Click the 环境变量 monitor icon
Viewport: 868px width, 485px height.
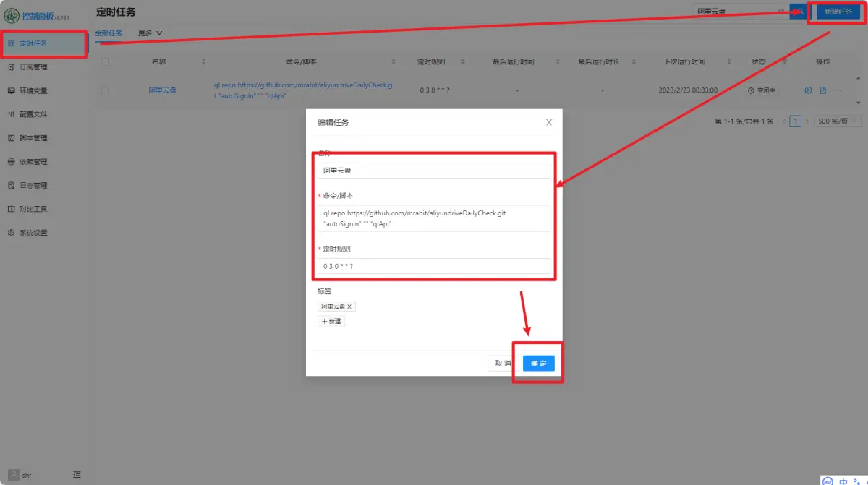pyautogui.click(x=12, y=91)
